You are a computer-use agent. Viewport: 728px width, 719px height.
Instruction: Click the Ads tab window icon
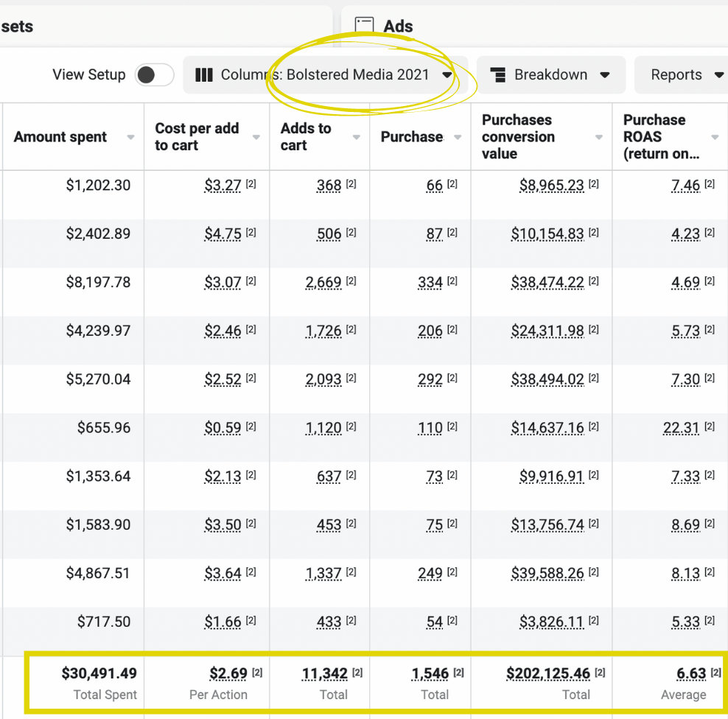click(364, 26)
